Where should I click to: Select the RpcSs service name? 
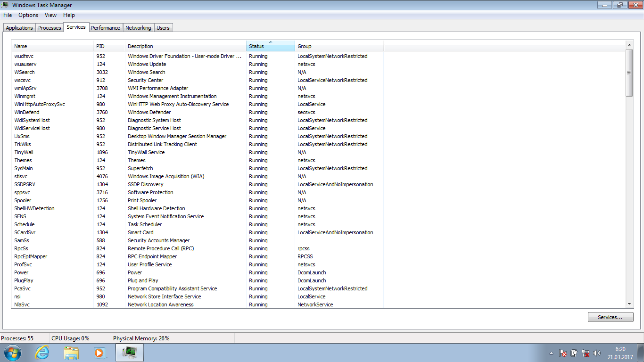point(21,248)
